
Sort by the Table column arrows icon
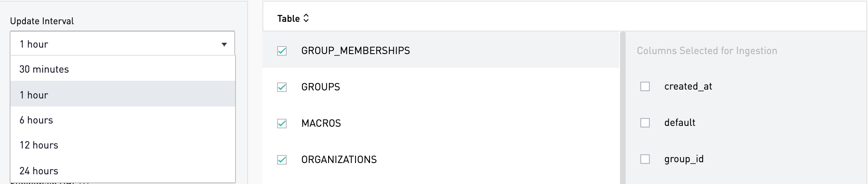[x=306, y=18]
